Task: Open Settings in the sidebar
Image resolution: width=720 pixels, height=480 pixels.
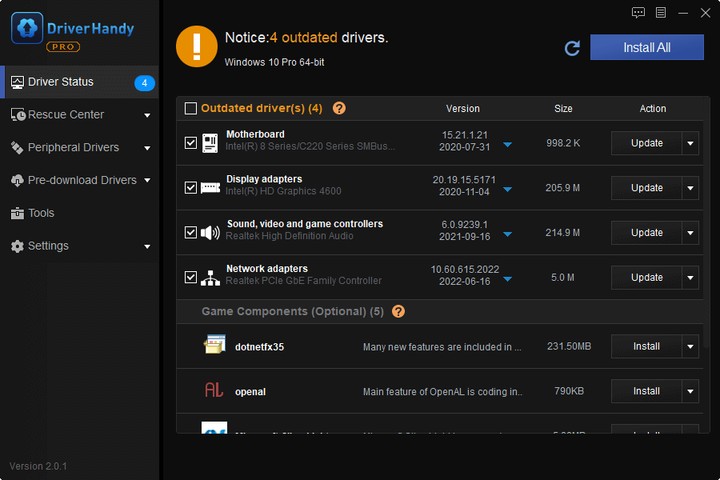Action: coord(79,246)
